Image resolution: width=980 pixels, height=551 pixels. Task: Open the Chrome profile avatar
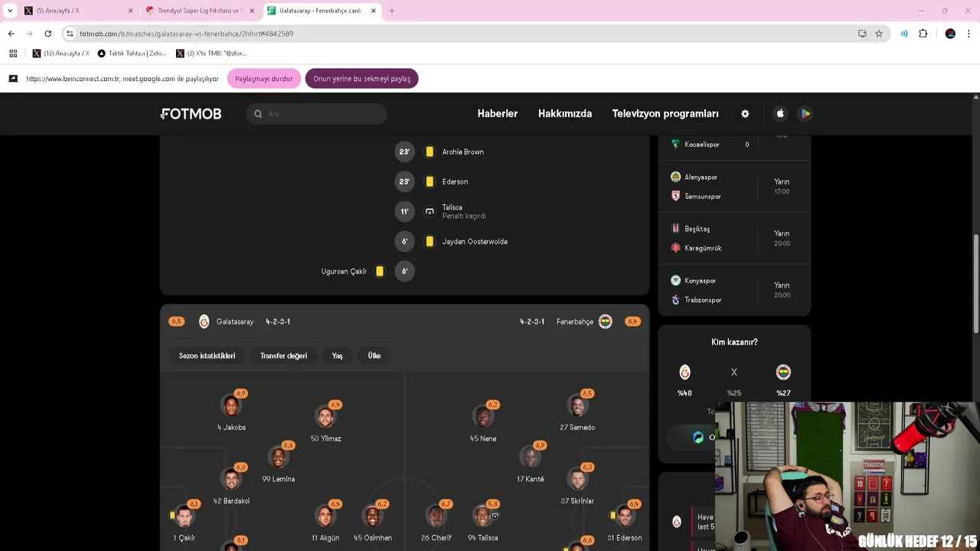[950, 34]
